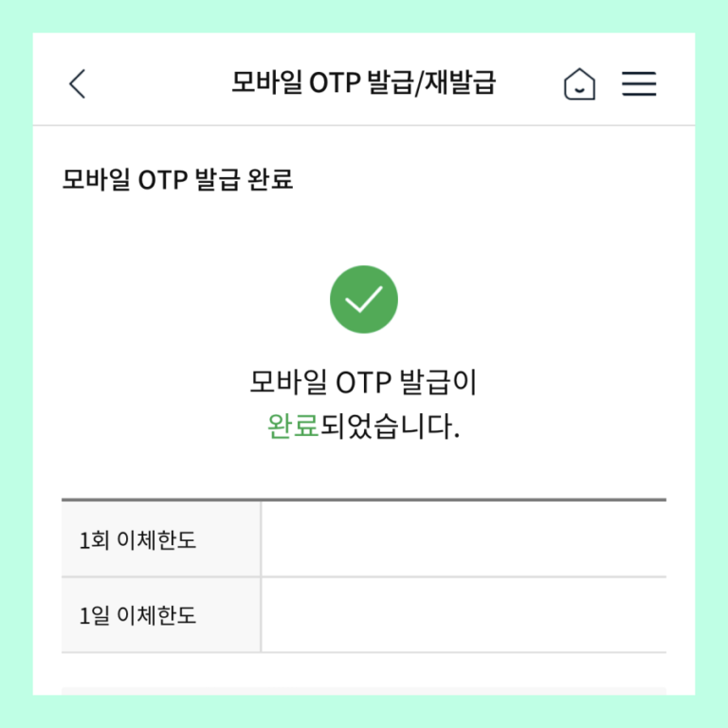
Task: Click the line separating the two limit rows
Action: 364,577
